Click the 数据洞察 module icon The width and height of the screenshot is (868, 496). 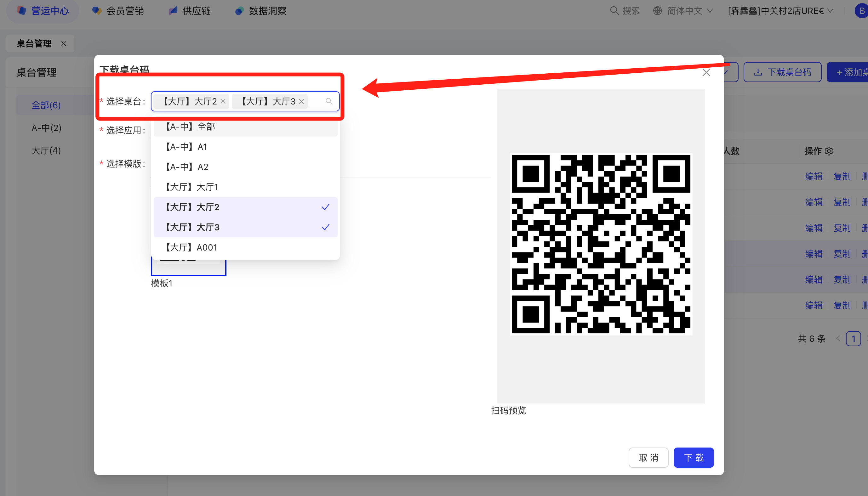[x=239, y=11]
